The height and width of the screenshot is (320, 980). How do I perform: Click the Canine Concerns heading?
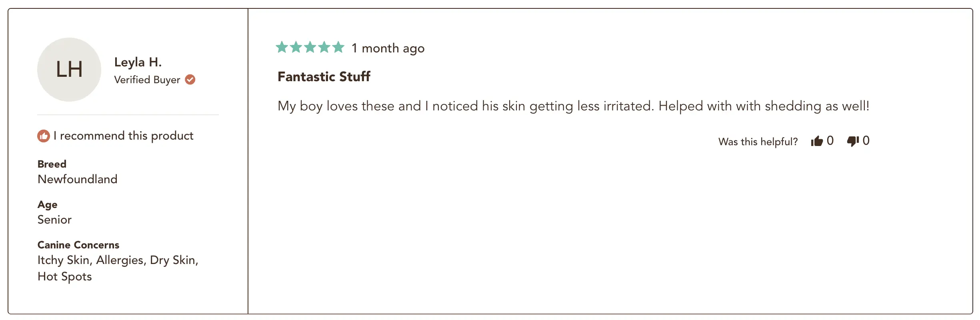78,245
